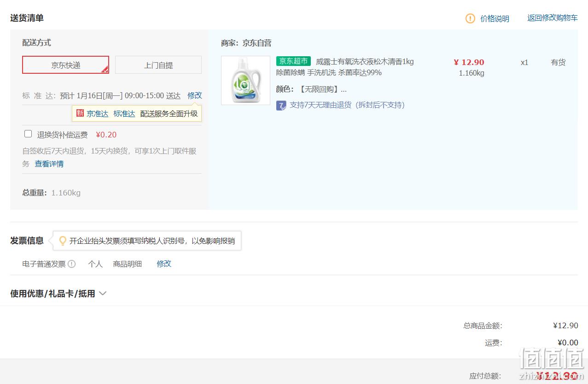Select 京东快递 delivery method

click(x=66, y=65)
